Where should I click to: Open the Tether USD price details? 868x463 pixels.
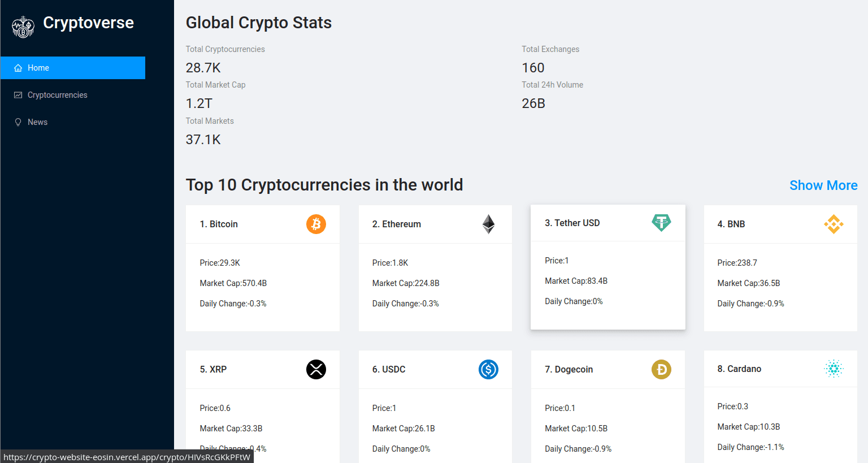pos(557,261)
